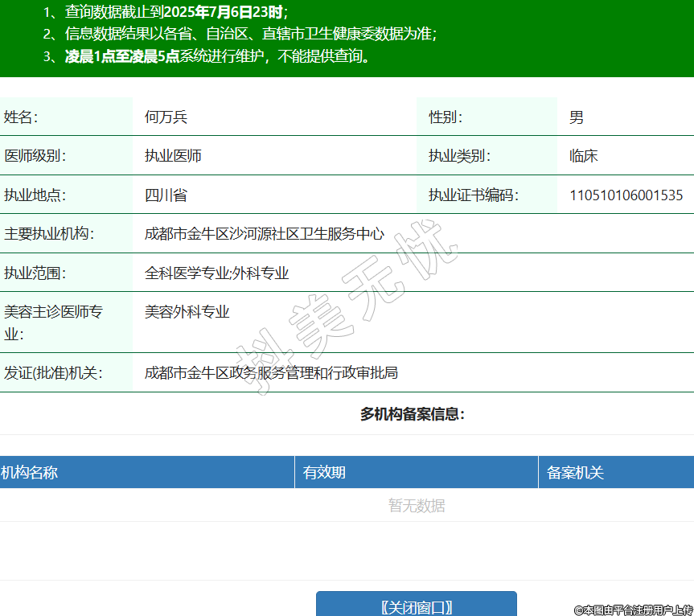This screenshot has height=616, width=694.
Task: Click the 成都市金牛区政务服务管理和行政审批局 authority text
Action: (x=271, y=373)
